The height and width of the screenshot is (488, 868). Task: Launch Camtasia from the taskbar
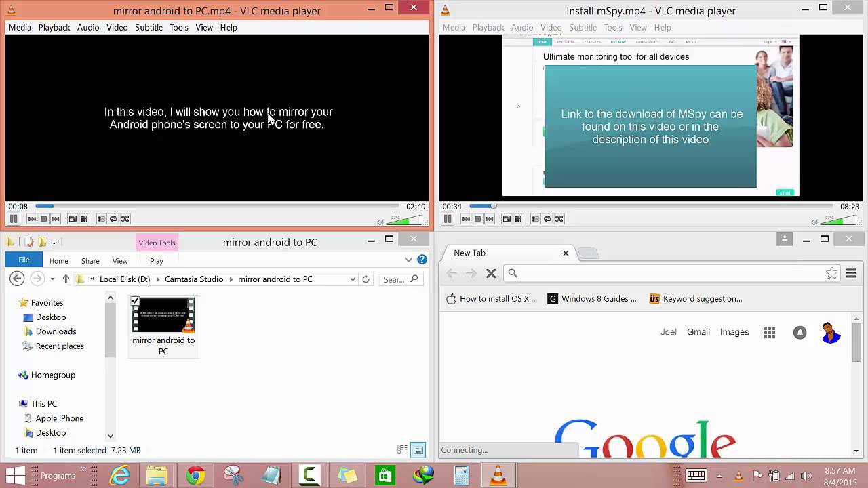[310, 476]
